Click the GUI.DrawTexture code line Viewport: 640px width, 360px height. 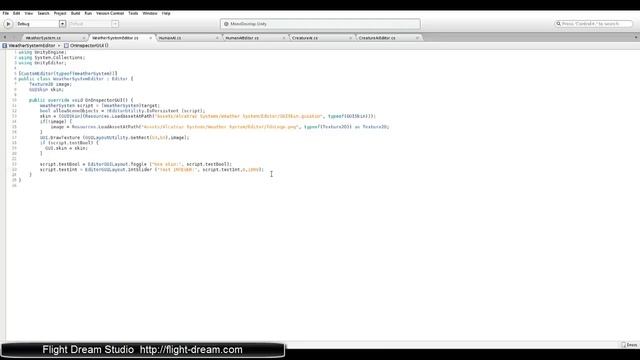[114, 138]
